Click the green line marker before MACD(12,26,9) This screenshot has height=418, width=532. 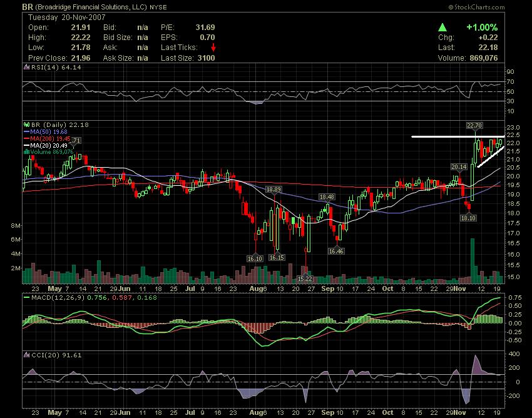26,298
